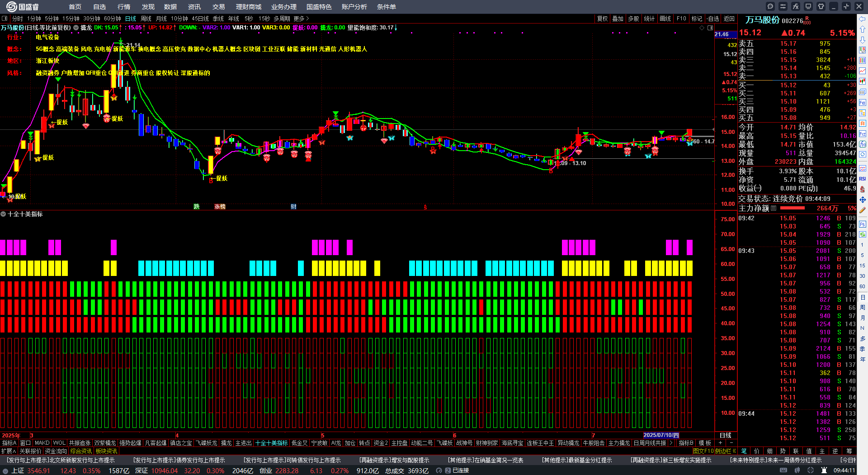Open the list icon beside 主力净额

click(x=774, y=208)
